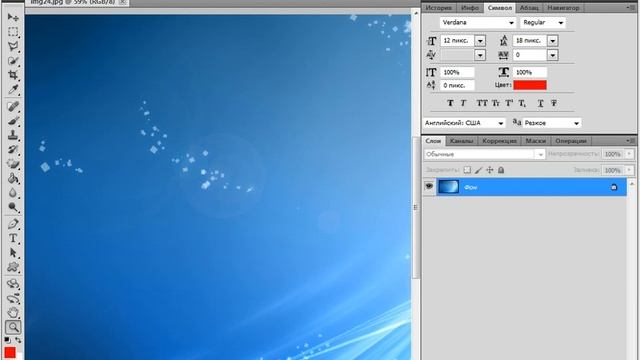The height and width of the screenshot is (360, 640).
Task: Switch to the Навигатор tab
Action: tap(563, 8)
